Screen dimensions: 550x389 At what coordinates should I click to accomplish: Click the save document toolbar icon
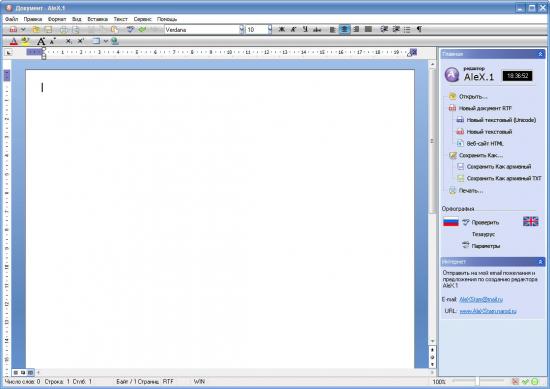48,30
